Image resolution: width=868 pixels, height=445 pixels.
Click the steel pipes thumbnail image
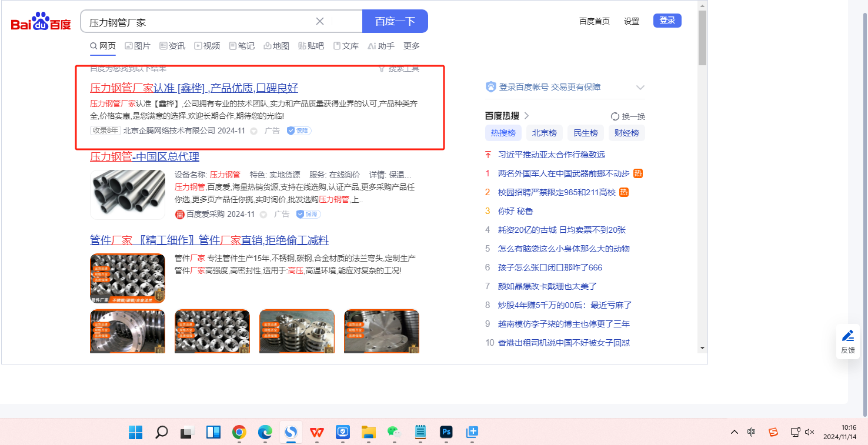coord(128,195)
